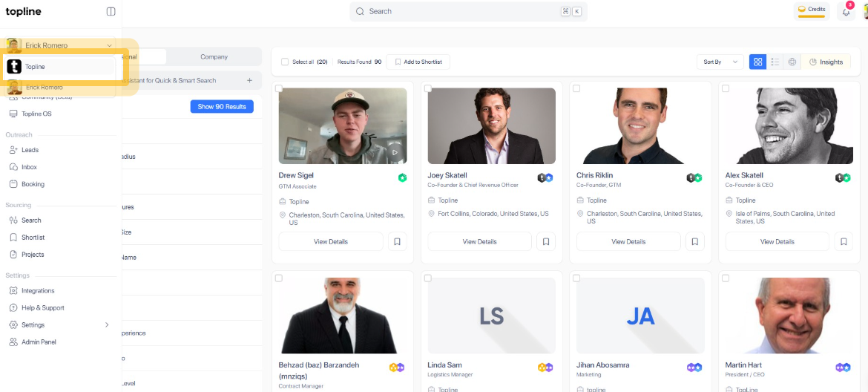The image size is (868, 392).
Task: Bookmark Chris Riklin's profile
Action: click(x=694, y=241)
